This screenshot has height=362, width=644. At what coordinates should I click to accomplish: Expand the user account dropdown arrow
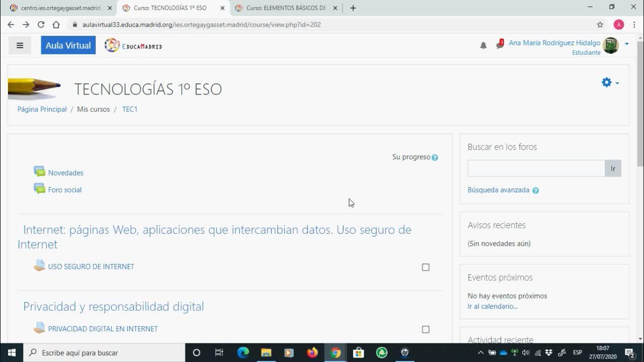tap(627, 44)
